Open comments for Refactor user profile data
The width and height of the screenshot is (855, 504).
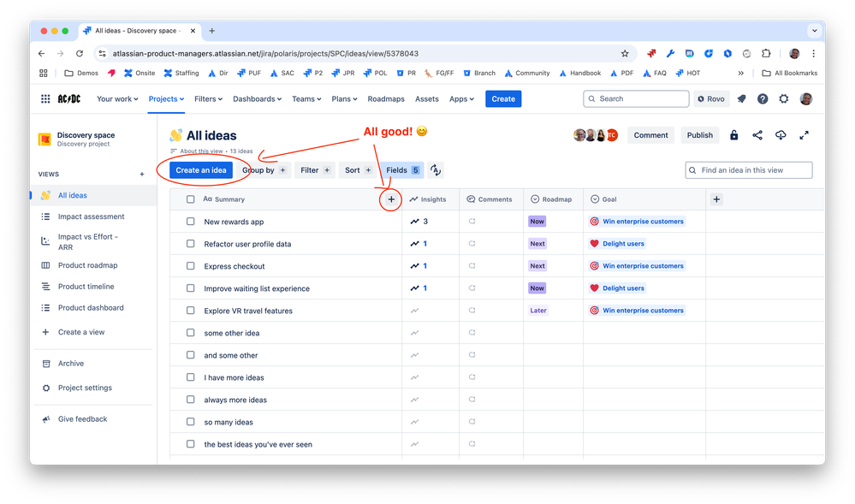pyautogui.click(x=472, y=244)
